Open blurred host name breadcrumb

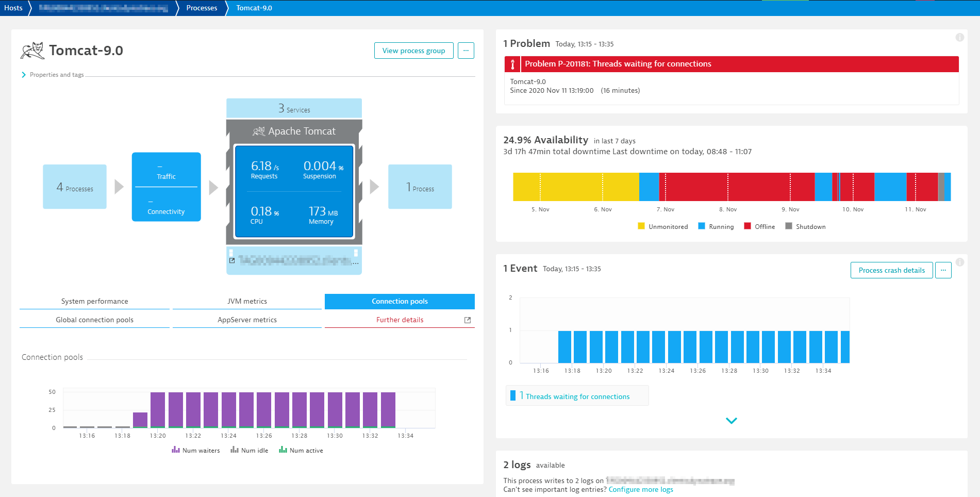103,8
